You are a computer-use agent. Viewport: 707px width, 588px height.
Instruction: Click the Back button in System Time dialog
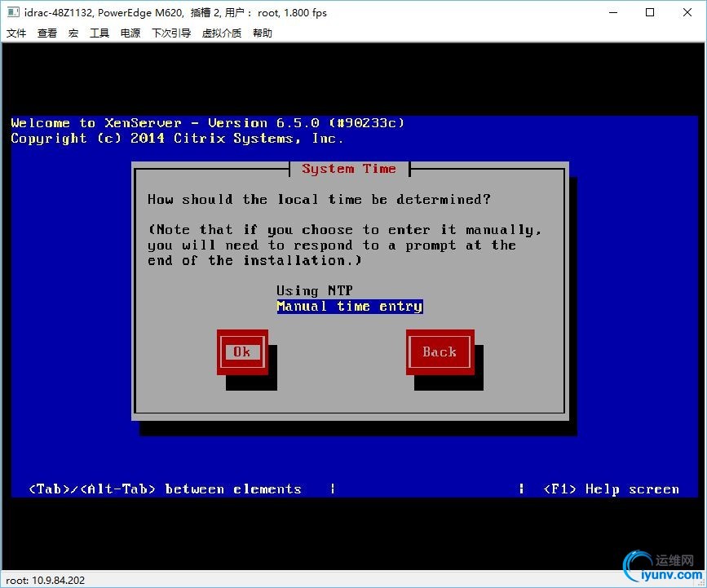click(x=440, y=352)
